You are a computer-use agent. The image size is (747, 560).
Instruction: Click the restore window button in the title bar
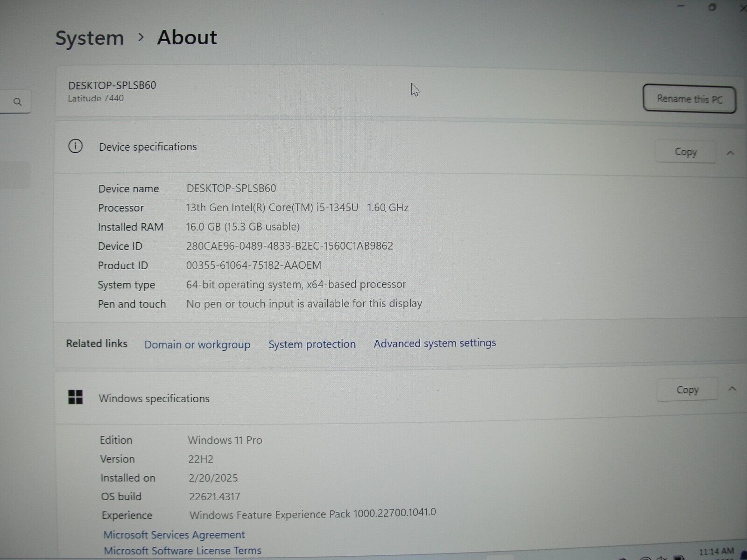712,7
